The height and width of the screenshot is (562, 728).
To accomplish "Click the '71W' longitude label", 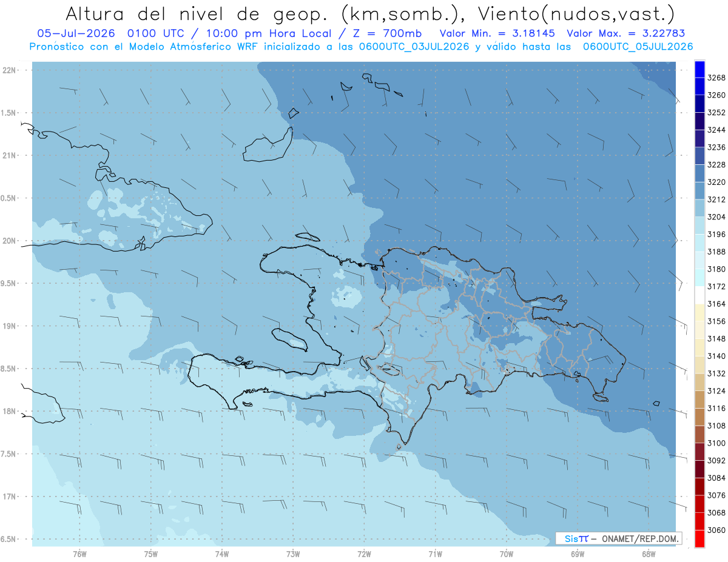I will (x=435, y=554).
